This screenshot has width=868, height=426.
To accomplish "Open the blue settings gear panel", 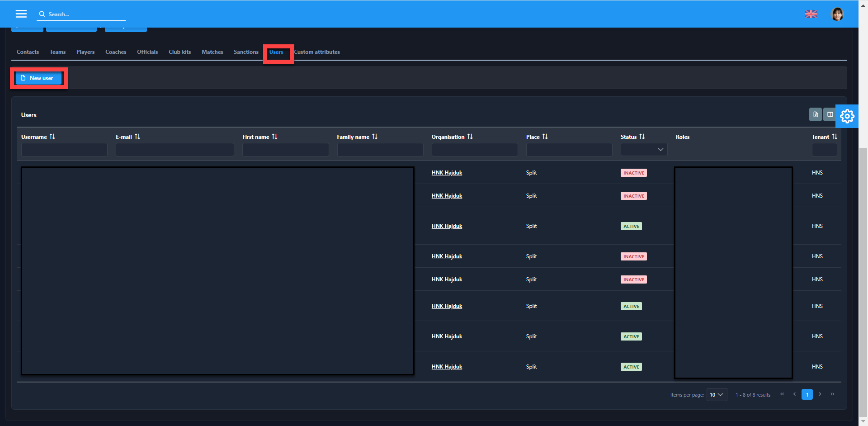I will pyautogui.click(x=847, y=116).
